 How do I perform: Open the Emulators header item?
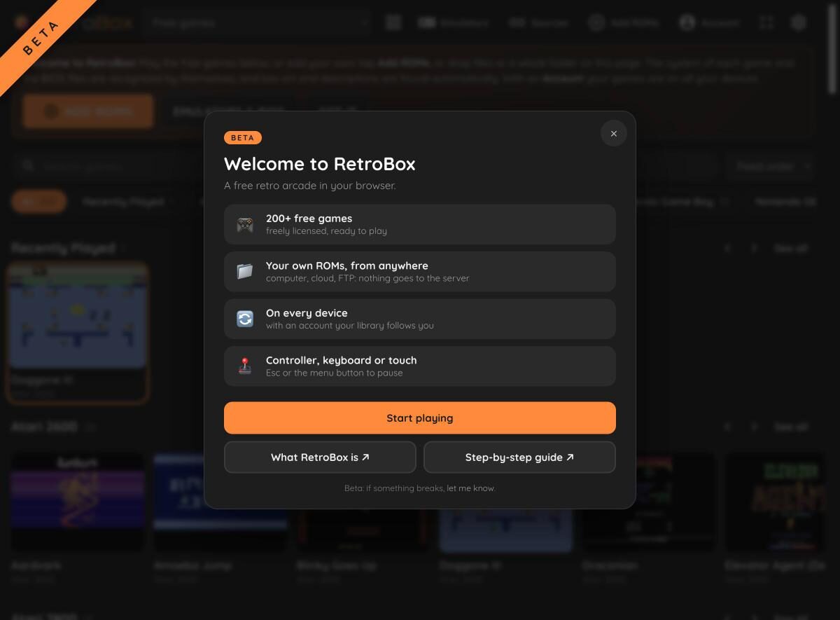pos(454,22)
